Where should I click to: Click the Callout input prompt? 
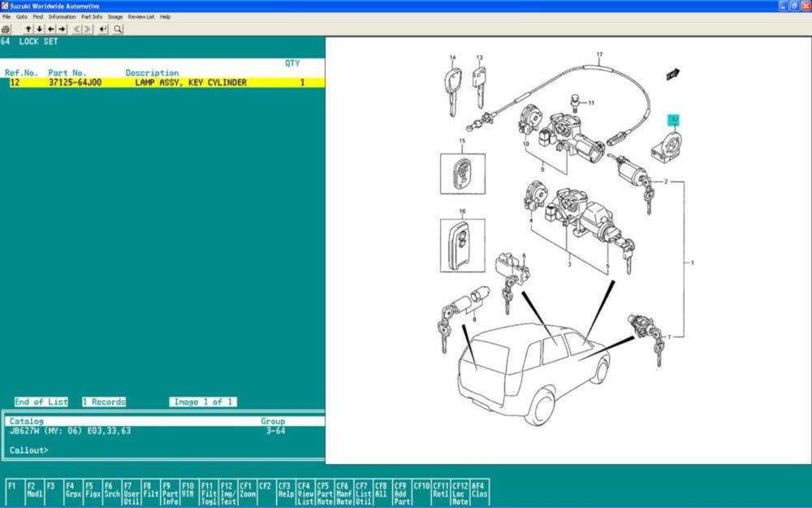pos(81,449)
